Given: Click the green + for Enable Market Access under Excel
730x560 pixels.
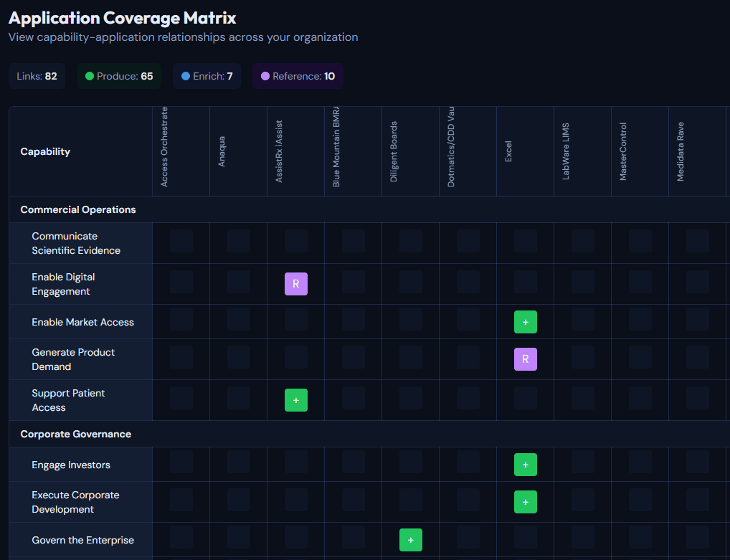Looking at the screenshot, I should 526,322.
